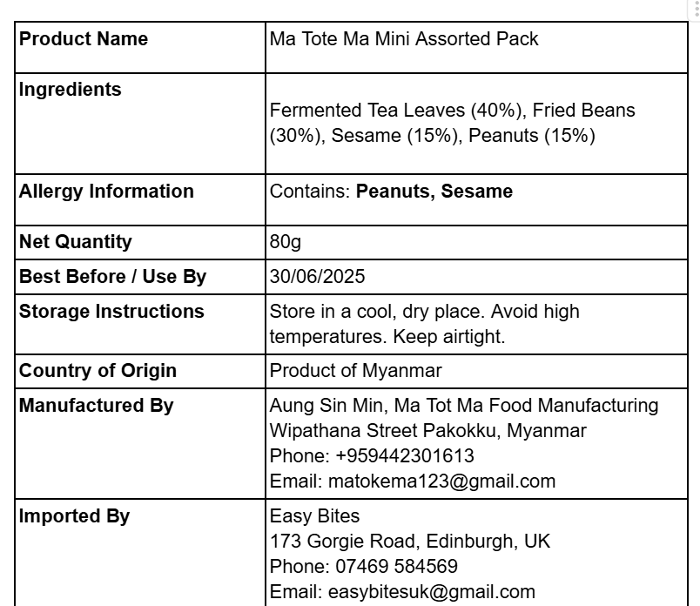
Task: Click the Product of Myanmar value
Action: tap(355, 371)
